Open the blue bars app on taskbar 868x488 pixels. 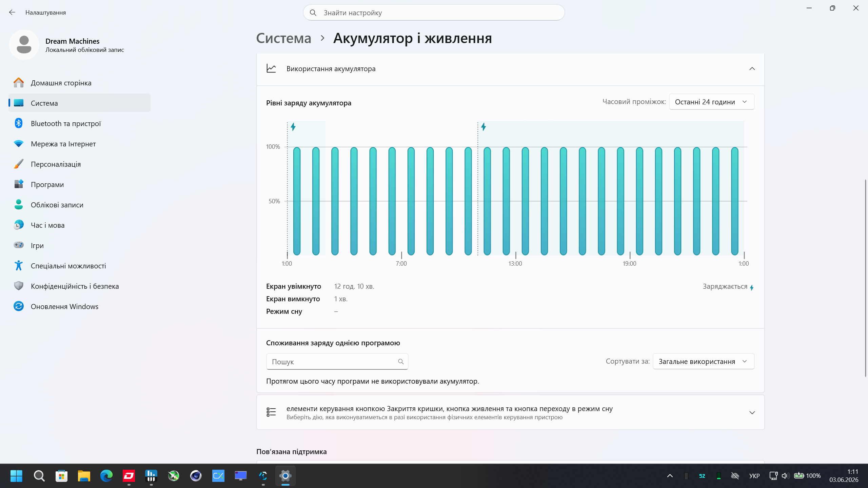(151, 476)
